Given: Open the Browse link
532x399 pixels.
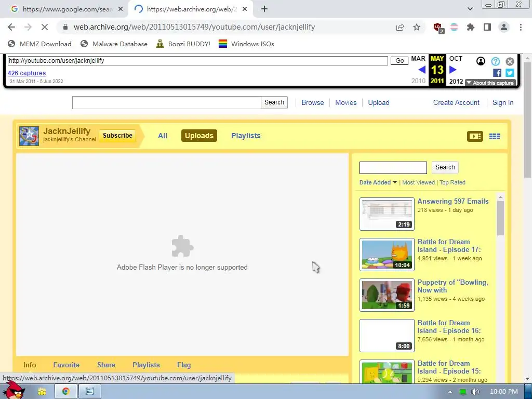Looking at the screenshot, I should coord(312,102).
